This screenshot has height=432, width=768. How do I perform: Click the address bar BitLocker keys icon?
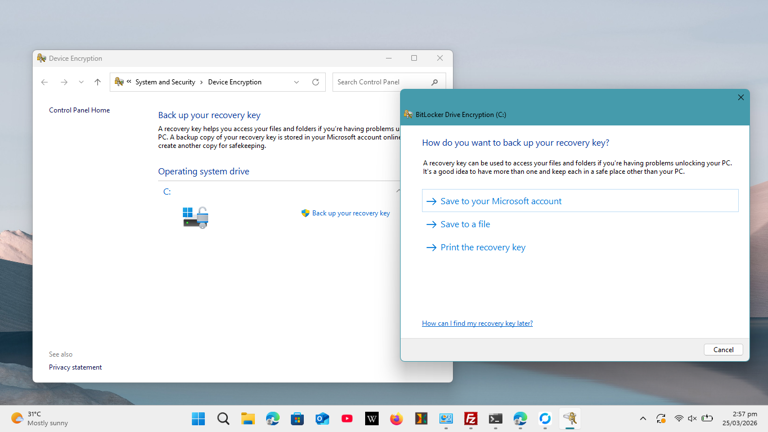click(x=119, y=82)
